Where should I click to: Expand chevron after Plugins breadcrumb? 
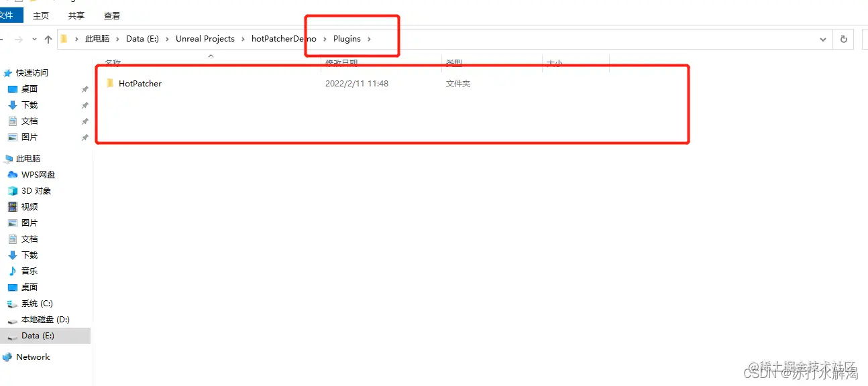pyautogui.click(x=369, y=39)
